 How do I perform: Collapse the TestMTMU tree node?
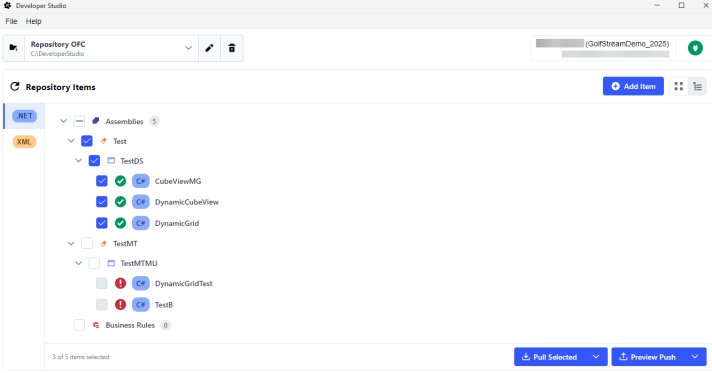pos(79,263)
